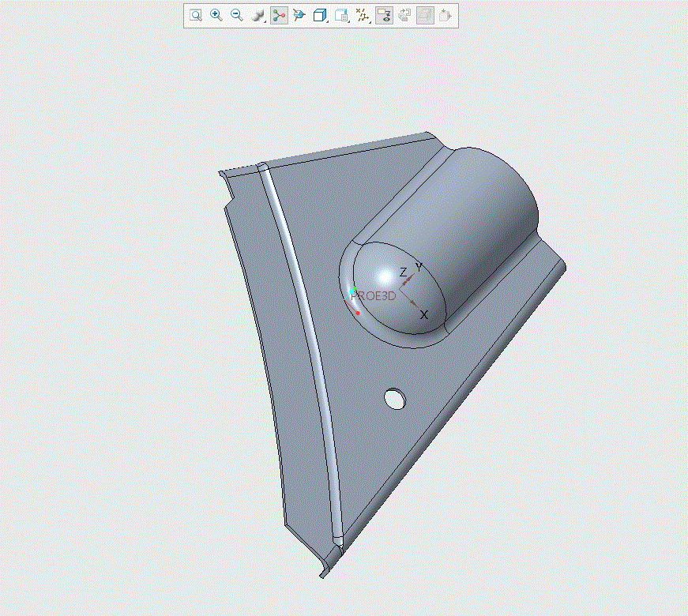Viewport: 688px width, 616px height.
Task: Activate the orient mode cube icon
Action: click(x=299, y=15)
